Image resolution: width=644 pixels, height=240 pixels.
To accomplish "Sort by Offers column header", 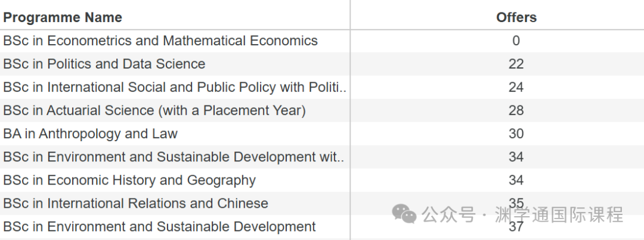I will click(516, 17).
